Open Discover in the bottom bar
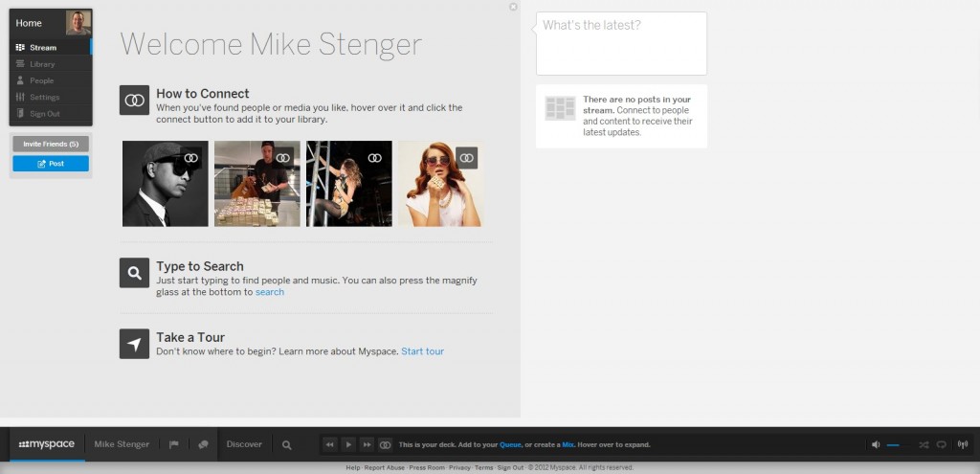This screenshot has width=980, height=474. tap(244, 444)
